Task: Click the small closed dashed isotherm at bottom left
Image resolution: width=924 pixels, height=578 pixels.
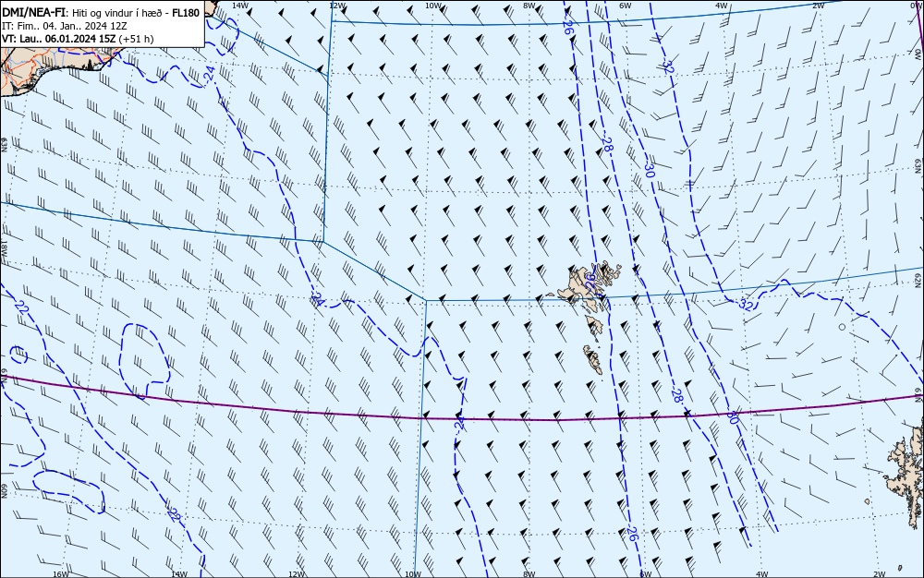Action: pyautogui.click(x=69, y=491)
